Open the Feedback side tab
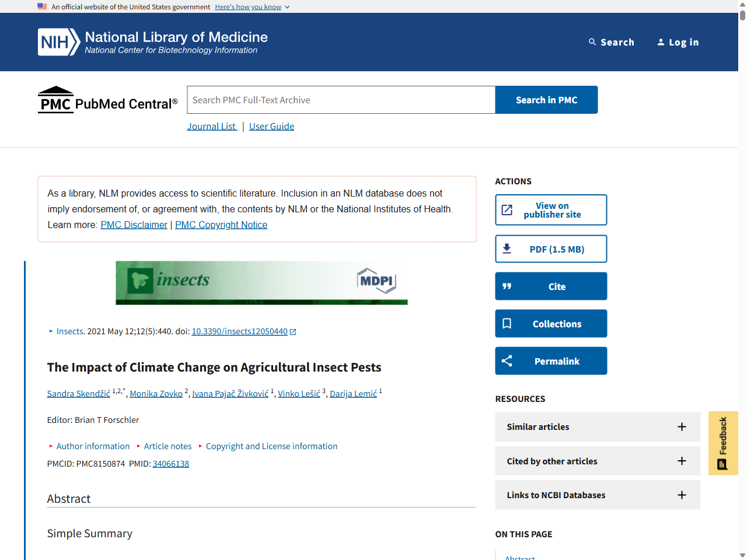 723,443
